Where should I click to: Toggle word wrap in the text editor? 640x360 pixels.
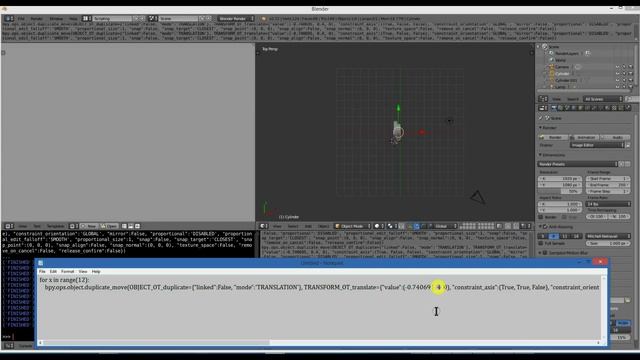(x=131, y=226)
